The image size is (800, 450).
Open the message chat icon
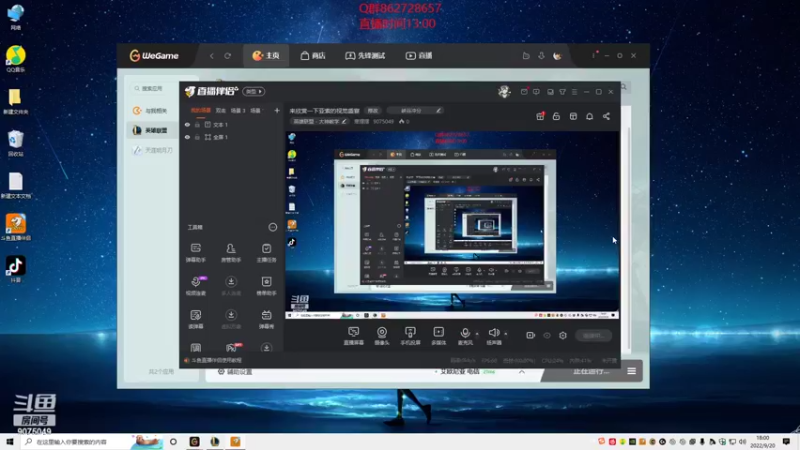click(x=536, y=92)
